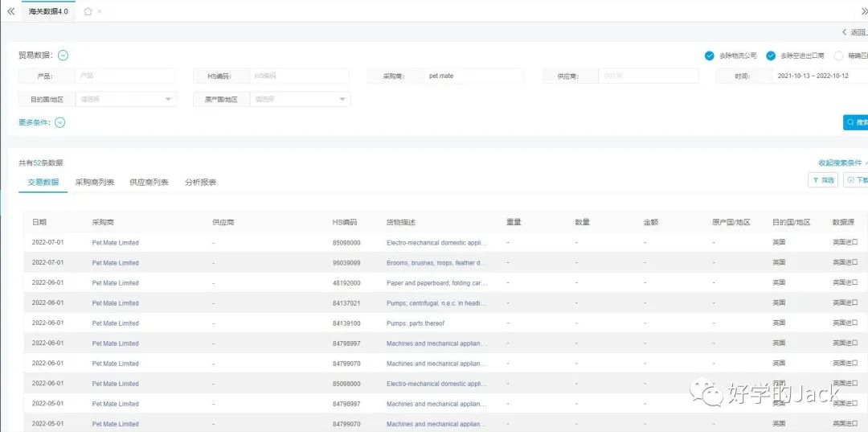Switch to the 采购商列表 tab
Image resolution: width=868 pixels, height=432 pixels.
tap(94, 183)
